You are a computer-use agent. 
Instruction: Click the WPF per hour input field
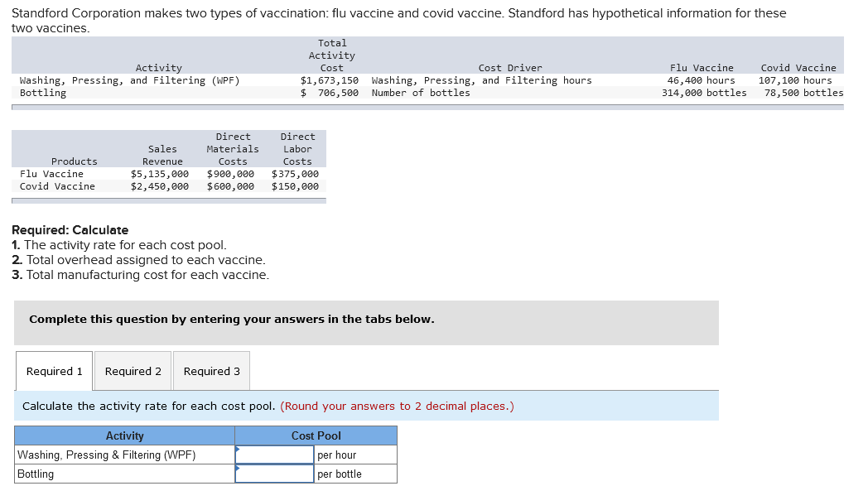click(x=273, y=454)
